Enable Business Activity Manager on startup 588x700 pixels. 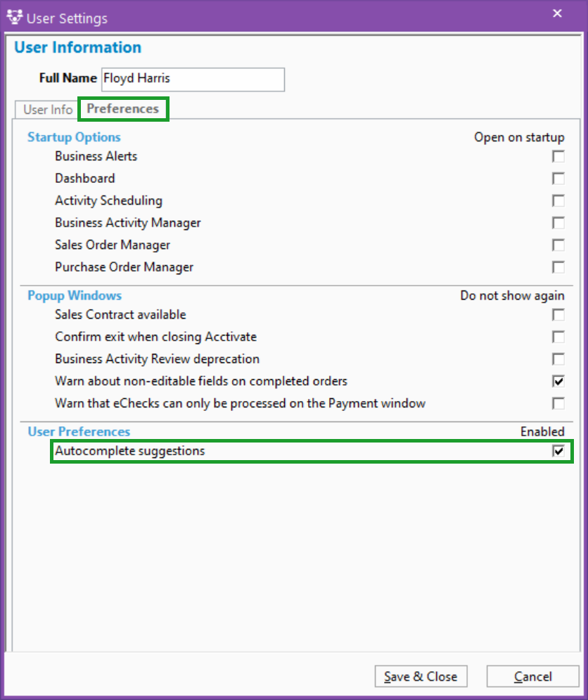[x=558, y=222]
